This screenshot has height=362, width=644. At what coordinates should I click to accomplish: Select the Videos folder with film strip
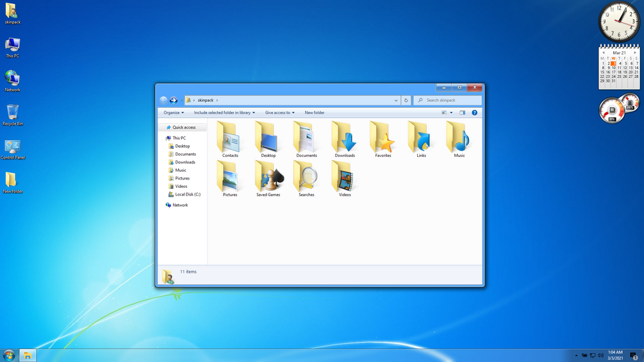click(345, 179)
